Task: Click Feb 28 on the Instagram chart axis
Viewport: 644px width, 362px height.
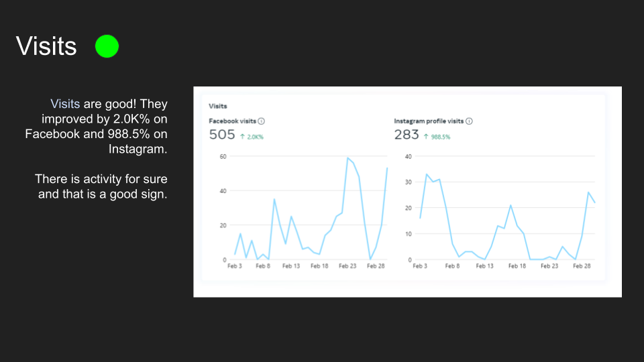Action: [x=580, y=266]
